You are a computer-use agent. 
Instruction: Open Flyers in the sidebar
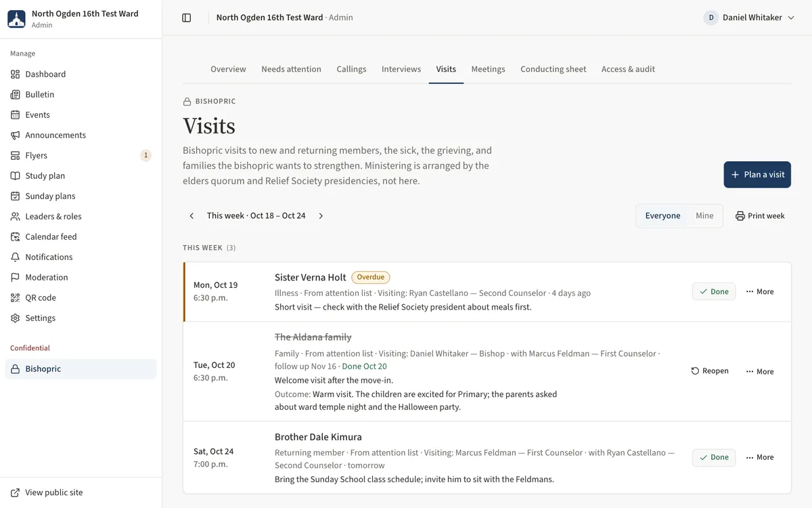click(x=81, y=155)
